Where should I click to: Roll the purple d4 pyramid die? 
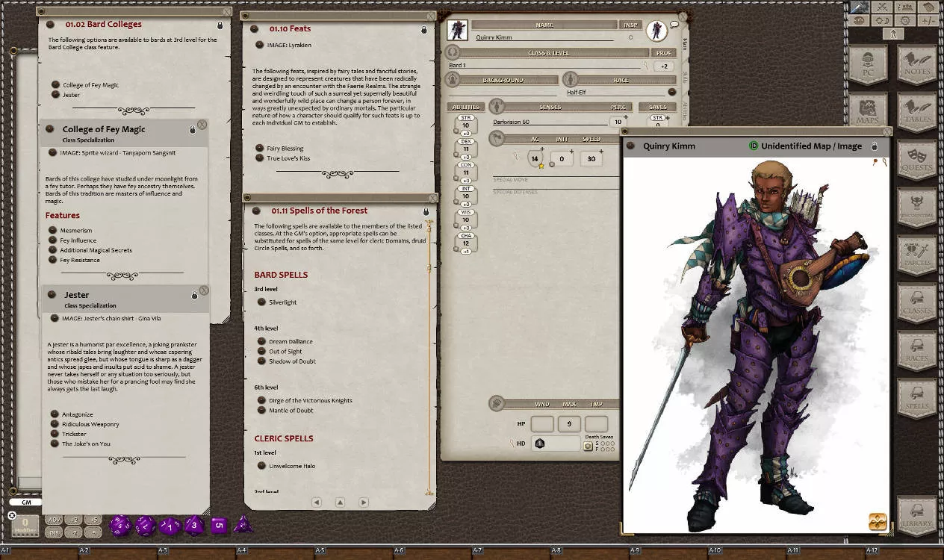pyautogui.click(x=243, y=526)
